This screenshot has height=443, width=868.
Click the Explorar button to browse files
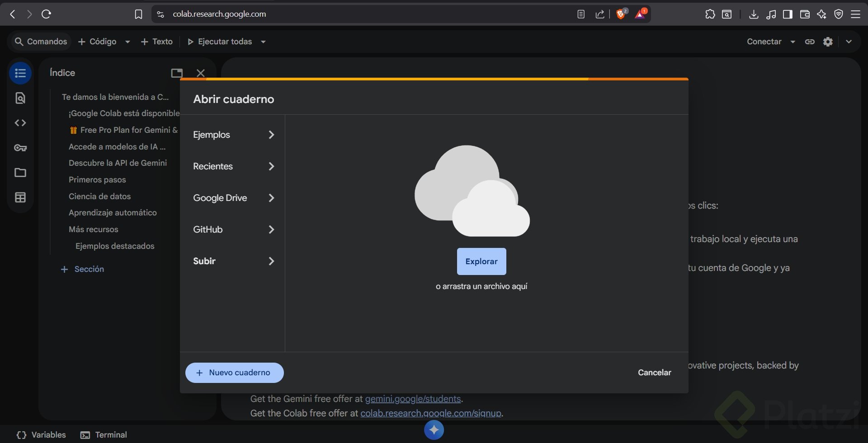point(481,261)
